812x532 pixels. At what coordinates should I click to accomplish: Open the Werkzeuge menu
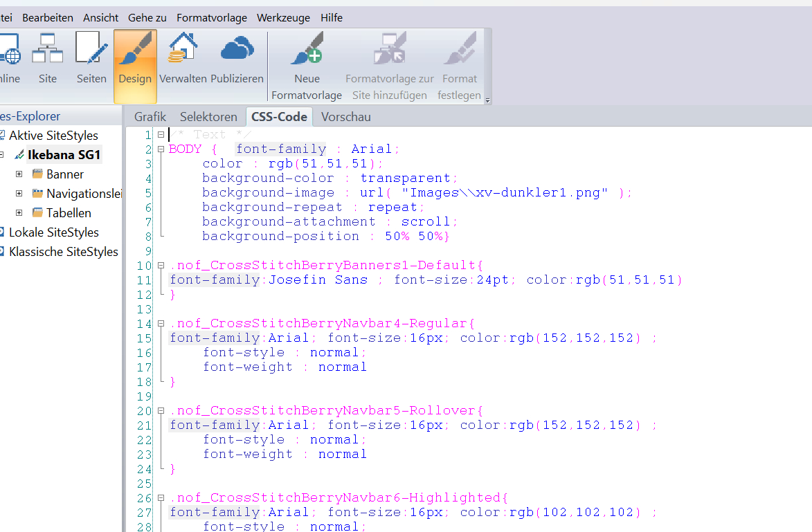283,18
